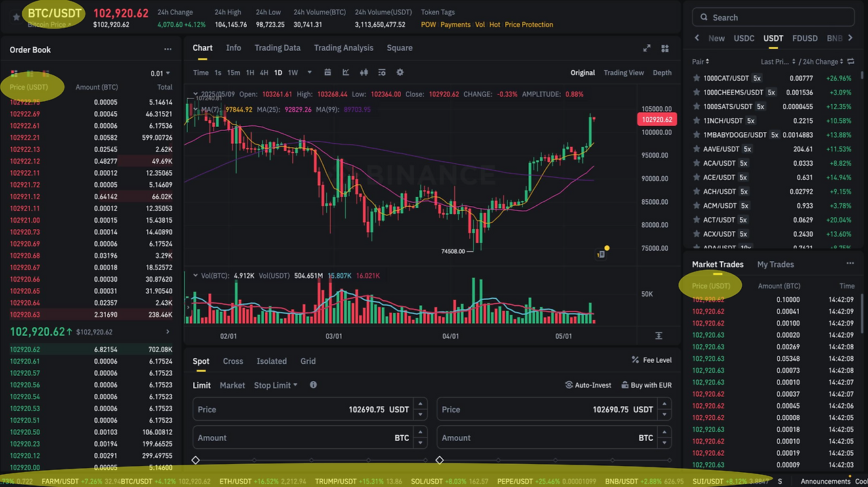Click the scroll-to-latest arrow at chart bottom right

click(658, 335)
